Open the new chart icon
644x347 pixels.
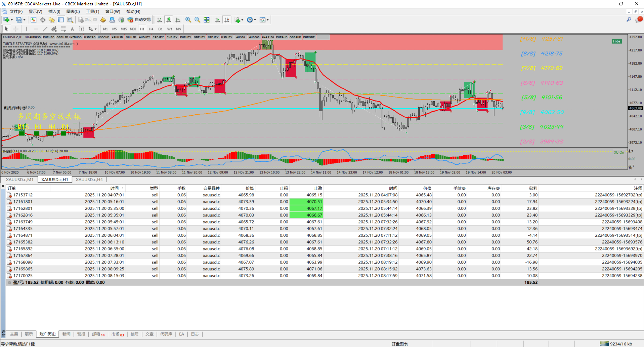6,20
